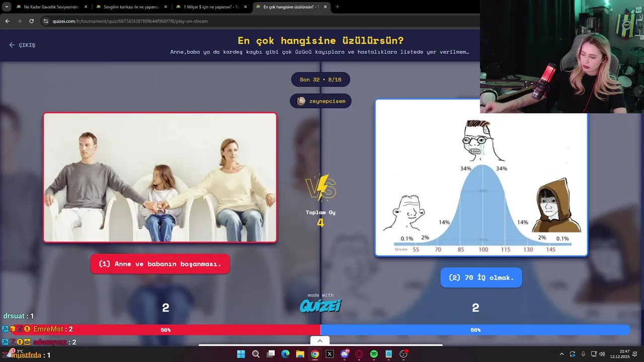
Task: Open a new browser tab
Action: 337,7
